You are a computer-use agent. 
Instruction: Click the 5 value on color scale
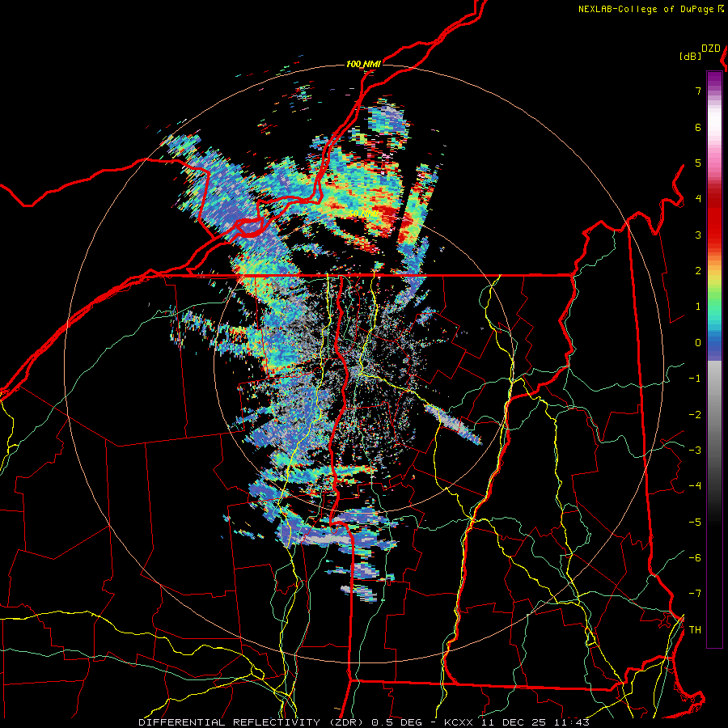click(x=698, y=163)
